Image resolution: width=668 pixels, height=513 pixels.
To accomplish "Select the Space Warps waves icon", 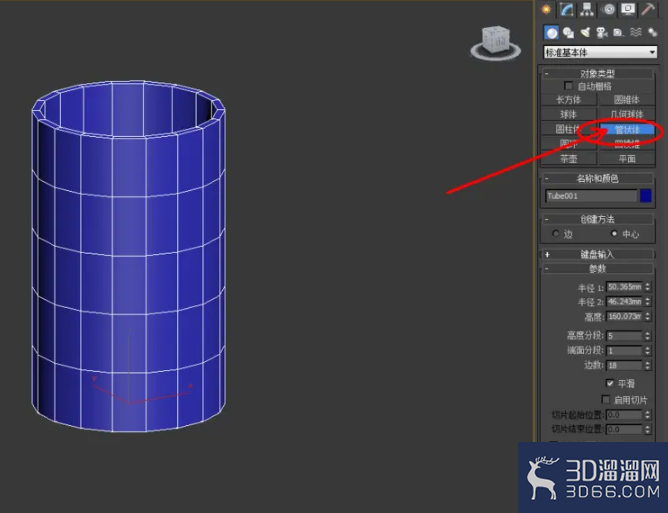I will click(636, 32).
